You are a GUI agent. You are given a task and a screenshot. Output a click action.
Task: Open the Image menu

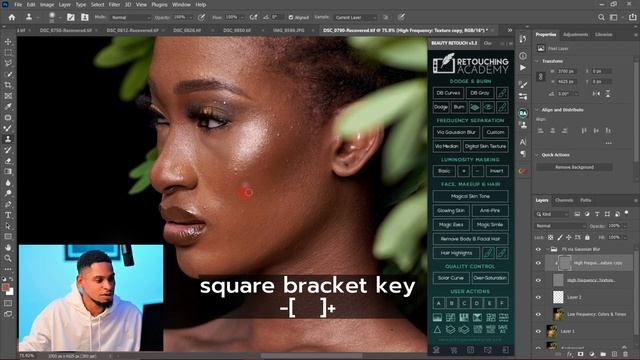click(x=47, y=4)
